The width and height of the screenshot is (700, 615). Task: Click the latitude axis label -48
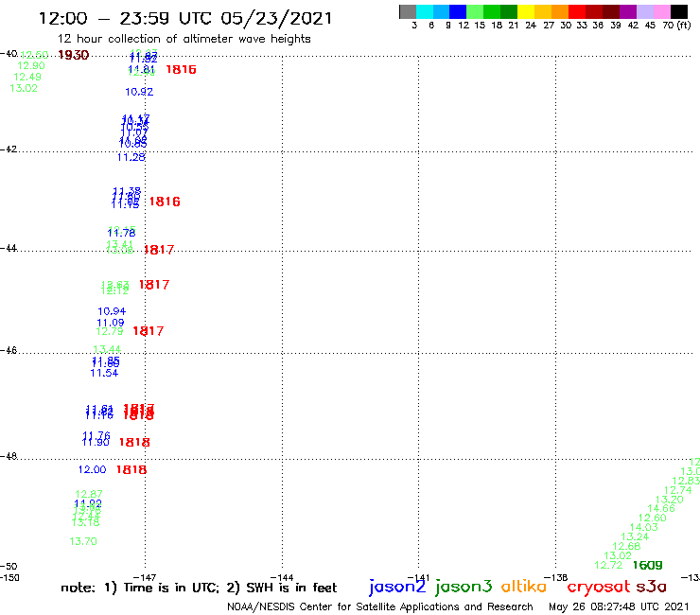pos(9,456)
